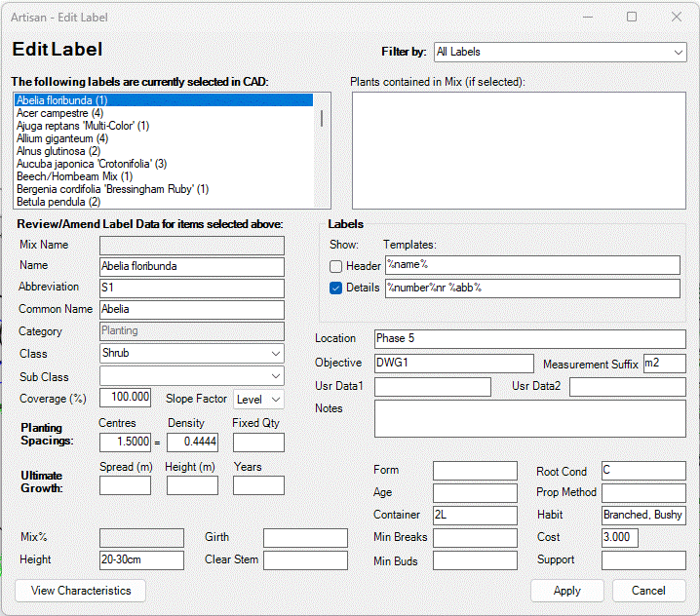The height and width of the screenshot is (616, 700).
Task: Click the Common Name field
Action: click(191, 310)
